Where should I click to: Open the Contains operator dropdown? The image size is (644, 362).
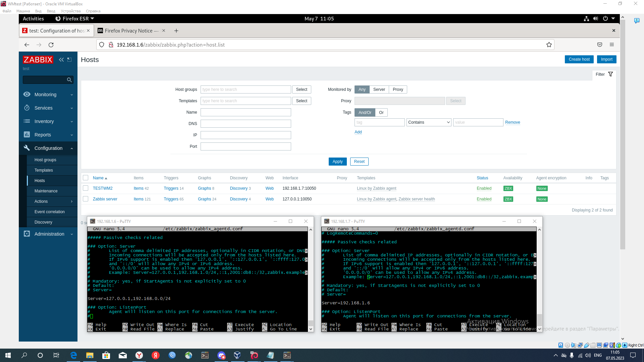[x=429, y=122]
